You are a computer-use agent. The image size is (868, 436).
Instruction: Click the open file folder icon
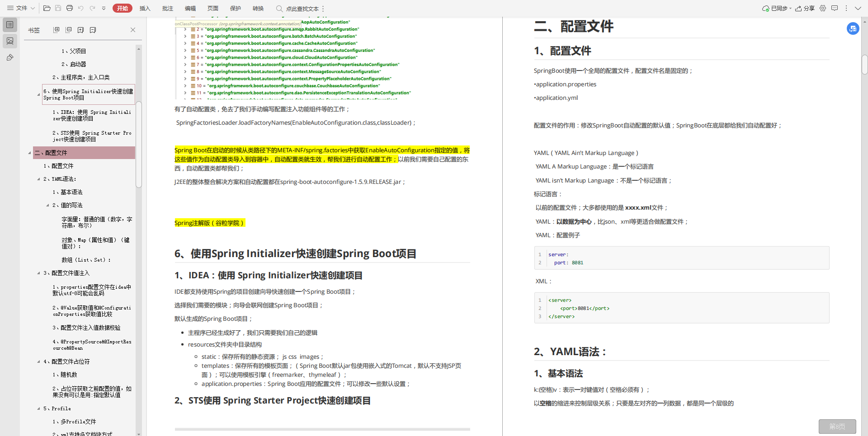[x=47, y=8]
